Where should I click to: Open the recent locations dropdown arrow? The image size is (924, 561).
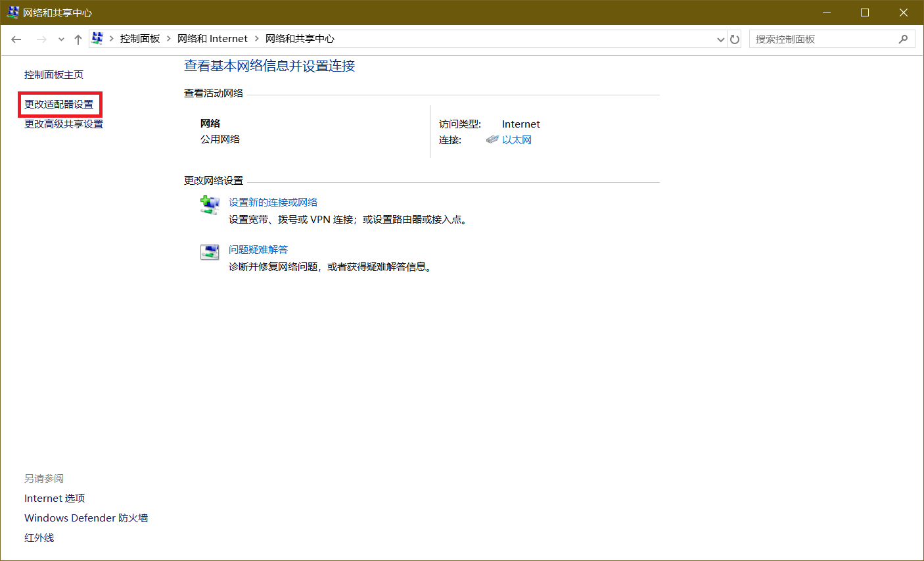tap(61, 39)
